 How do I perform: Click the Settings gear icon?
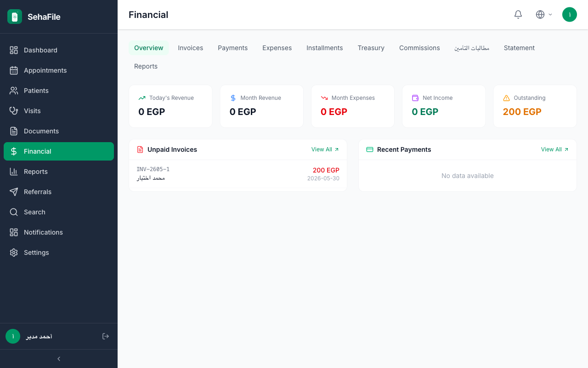(x=14, y=253)
